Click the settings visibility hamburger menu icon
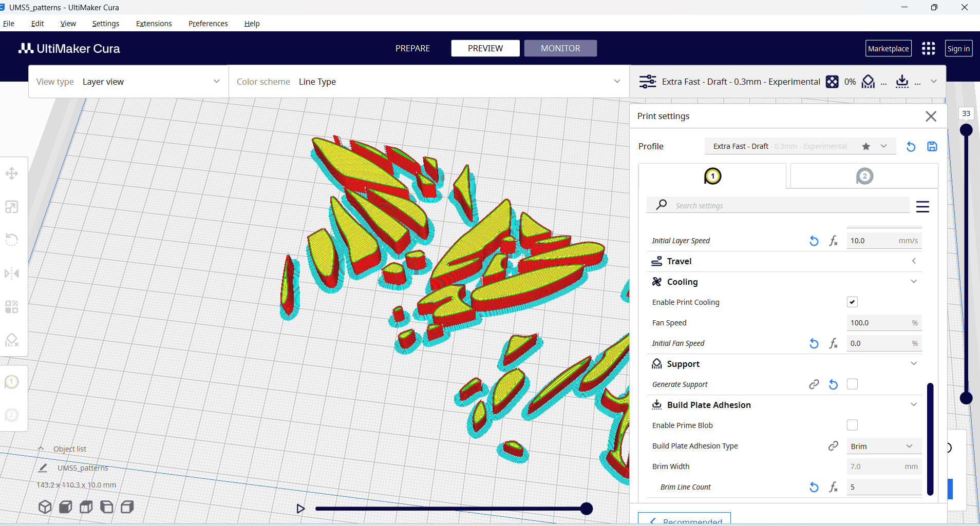 922,206
